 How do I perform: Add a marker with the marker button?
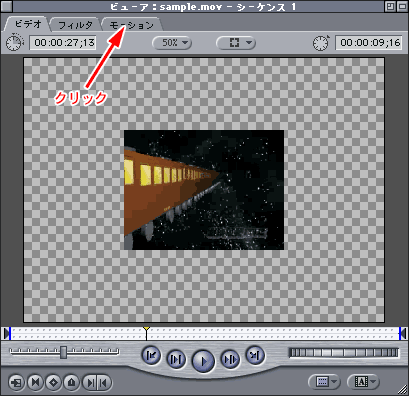pos(71,382)
